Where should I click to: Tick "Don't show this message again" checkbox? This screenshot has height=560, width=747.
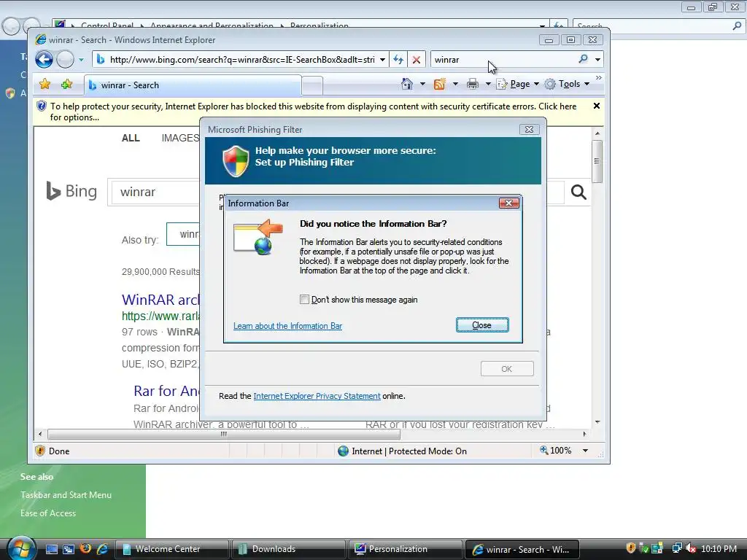tap(304, 300)
